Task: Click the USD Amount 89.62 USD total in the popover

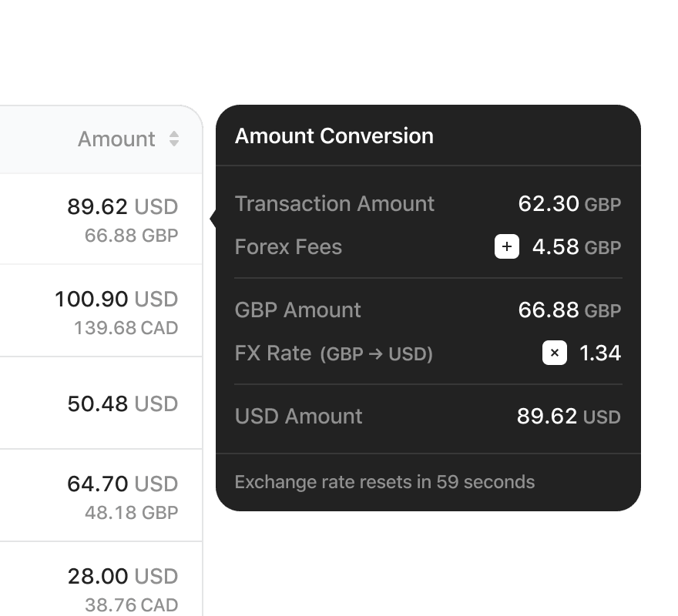Action: [568, 417]
